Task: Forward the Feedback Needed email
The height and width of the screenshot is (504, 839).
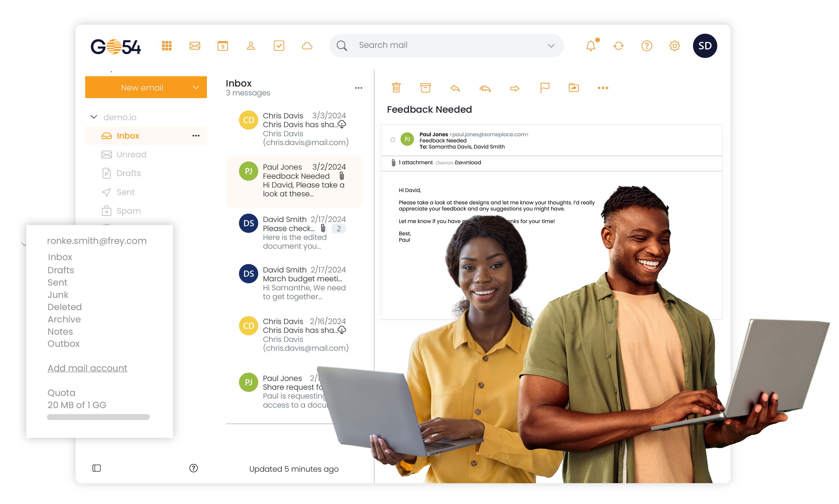Action: [515, 88]
